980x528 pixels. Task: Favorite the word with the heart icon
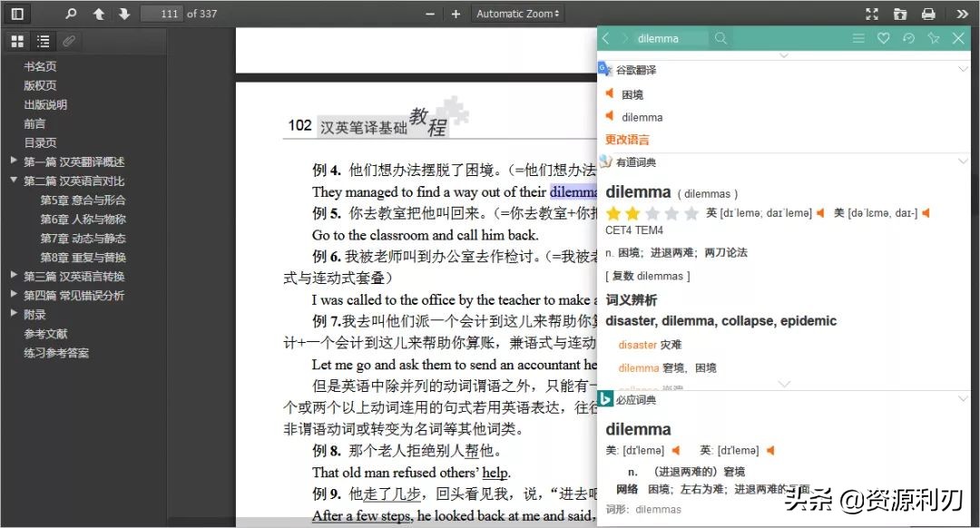(883, 40)
